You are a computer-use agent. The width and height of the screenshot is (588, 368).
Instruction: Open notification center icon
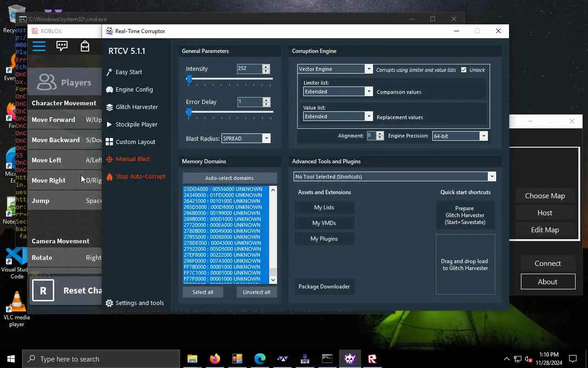tap(573, 359)
